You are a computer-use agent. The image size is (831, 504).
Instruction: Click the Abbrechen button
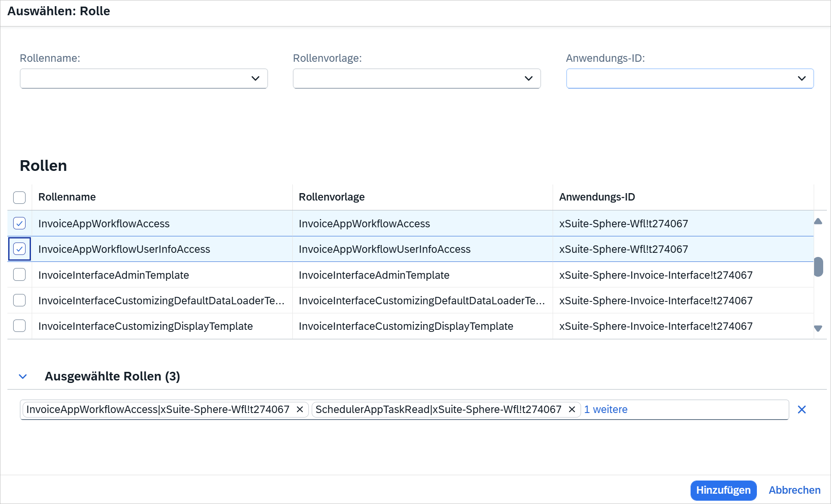click(x=794, y=490)
